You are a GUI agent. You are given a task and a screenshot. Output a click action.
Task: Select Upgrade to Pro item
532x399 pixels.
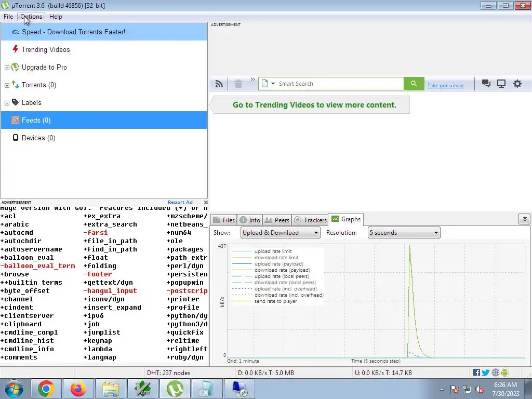tap(104, 67)
